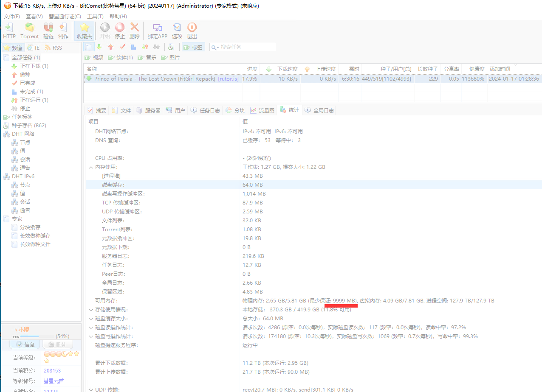This screenshot has width=542, height=392.
Task: Click the 17.9% task progress cell
Action: pos(250,79)
